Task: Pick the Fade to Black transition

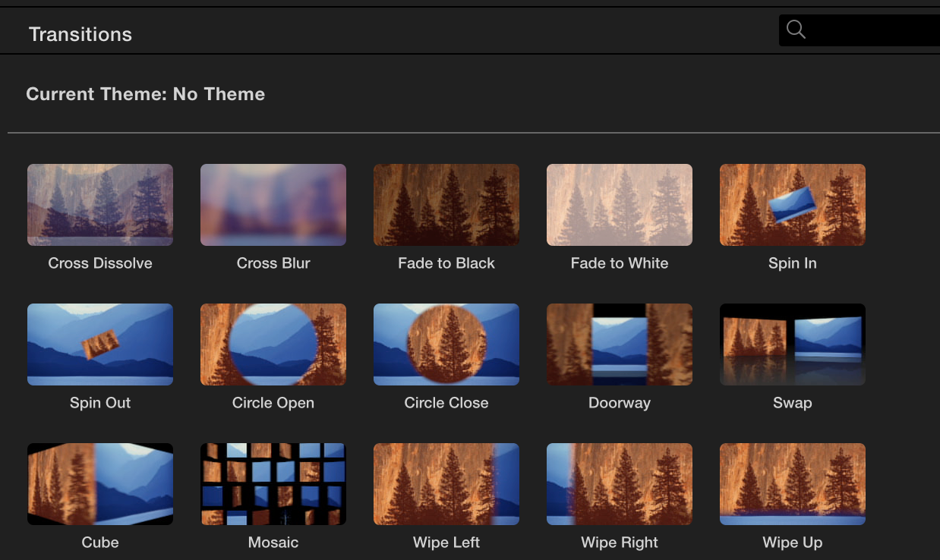Action: click(446, 205)
